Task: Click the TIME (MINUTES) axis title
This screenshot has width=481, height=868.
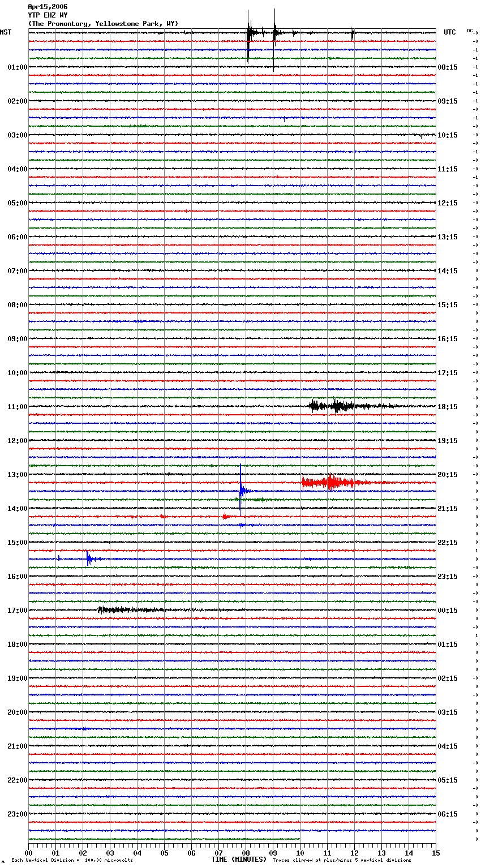Action: click(x=239, y=860)
